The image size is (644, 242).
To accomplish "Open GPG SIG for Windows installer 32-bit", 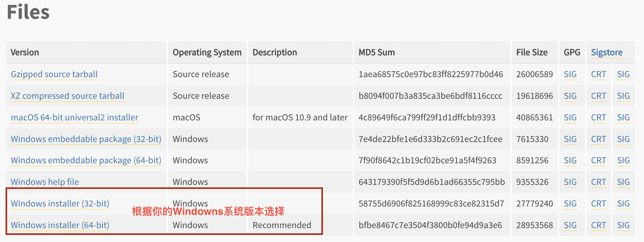I will (570, 204).
